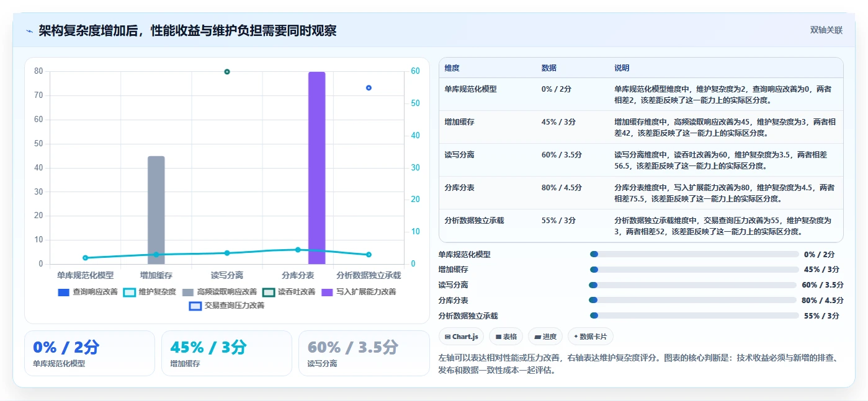868x401 pixels.
Task: Toggle the 交易查询压力改善 legend swatch
Action: tap(195, 306)
